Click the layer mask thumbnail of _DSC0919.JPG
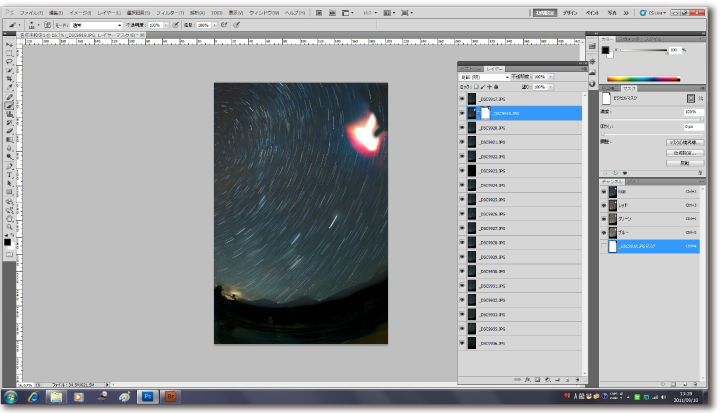 tap(485, 113)
